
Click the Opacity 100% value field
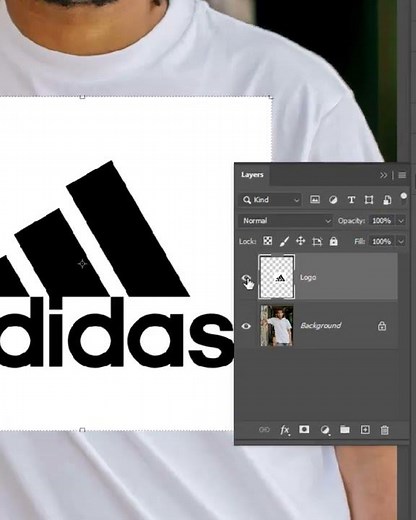[x=382, y=221]
